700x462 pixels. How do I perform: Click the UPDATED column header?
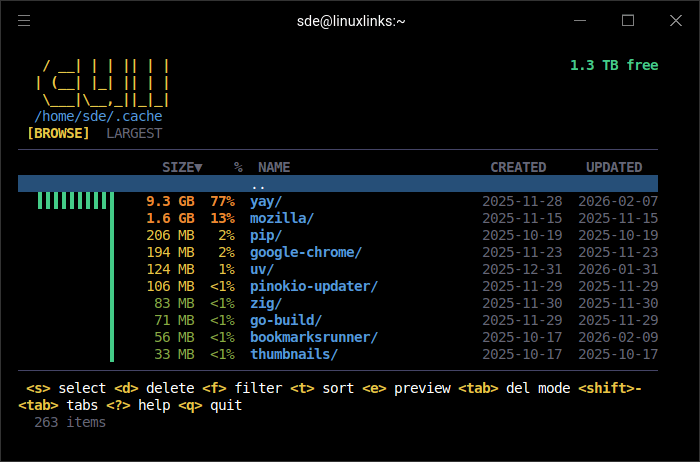coord(614,167)
